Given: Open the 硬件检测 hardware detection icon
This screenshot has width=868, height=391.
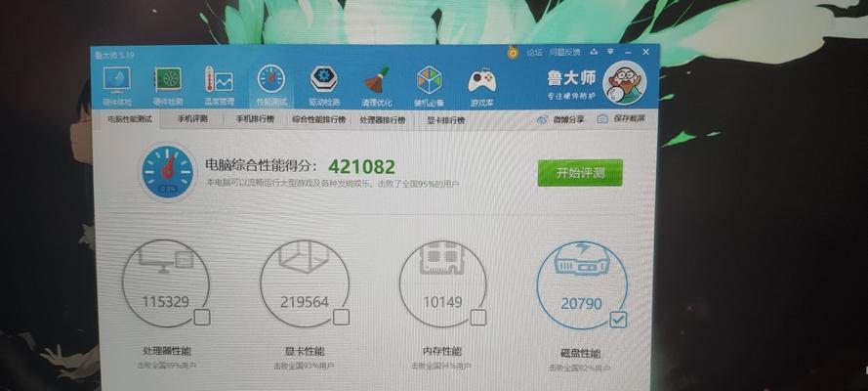Looking at the screenshot, I should tap(168, 86).
